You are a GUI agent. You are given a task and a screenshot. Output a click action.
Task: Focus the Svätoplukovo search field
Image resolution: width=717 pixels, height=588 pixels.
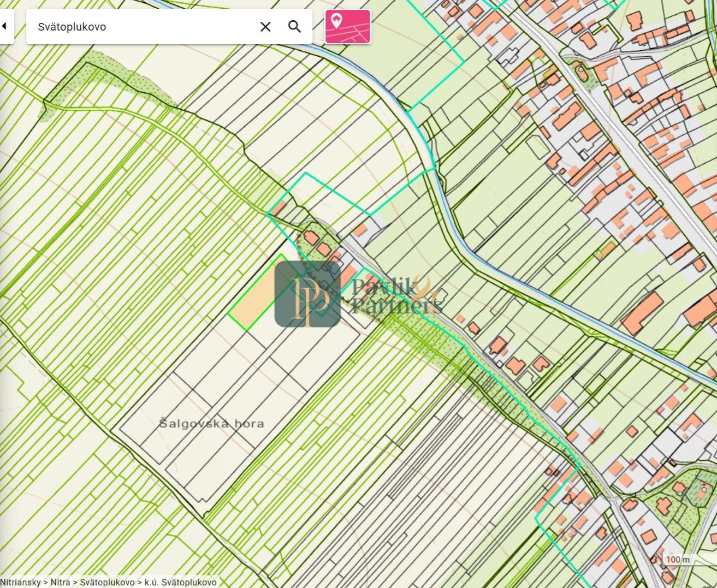coord(143,27)
